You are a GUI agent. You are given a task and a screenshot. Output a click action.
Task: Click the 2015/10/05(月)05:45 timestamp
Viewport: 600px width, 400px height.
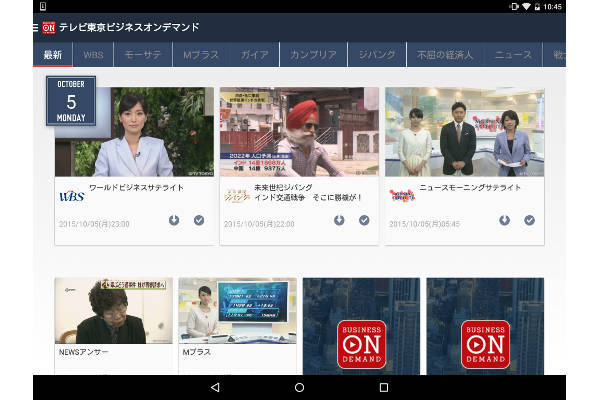(x=424, y=224)
